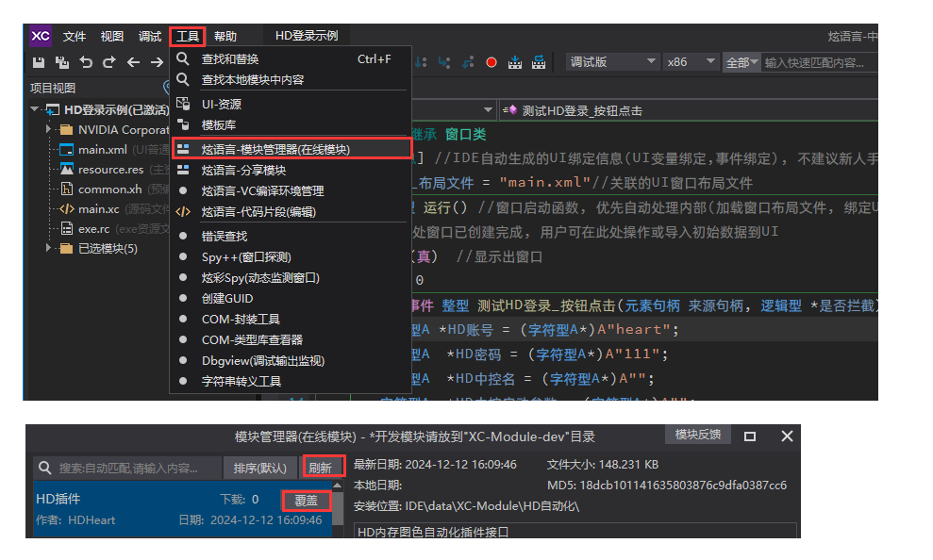The image size is (933, 560).
Task: Open the 调试 menu
Action: tap(150, 36)
